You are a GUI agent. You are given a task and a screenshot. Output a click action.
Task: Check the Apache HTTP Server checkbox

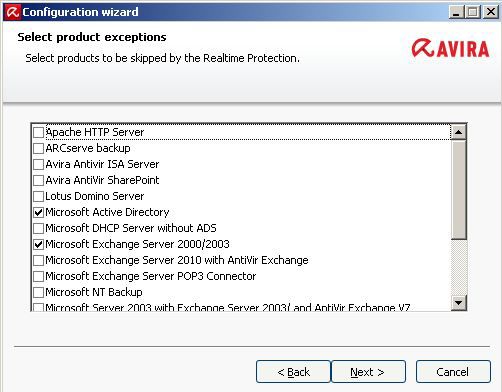click(x=39, y=132)
